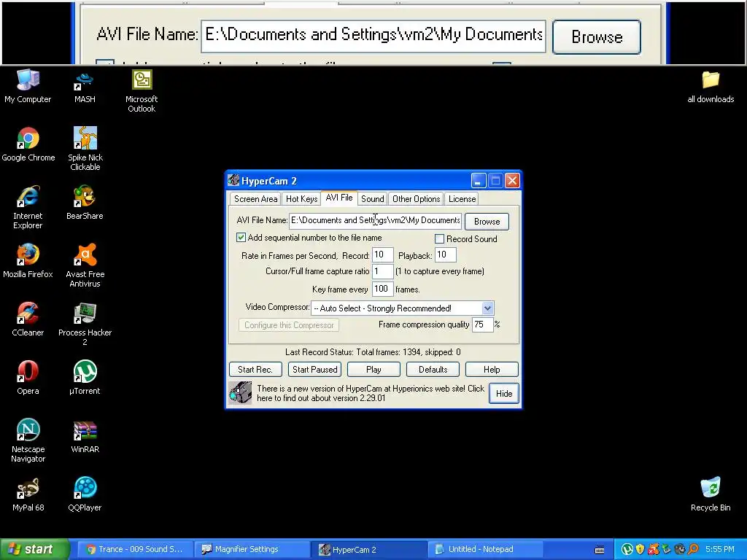This screenshot has width=747, height=560.
Task: Click the HyperCam 2 taskbar button
Action: click(368, 550)
